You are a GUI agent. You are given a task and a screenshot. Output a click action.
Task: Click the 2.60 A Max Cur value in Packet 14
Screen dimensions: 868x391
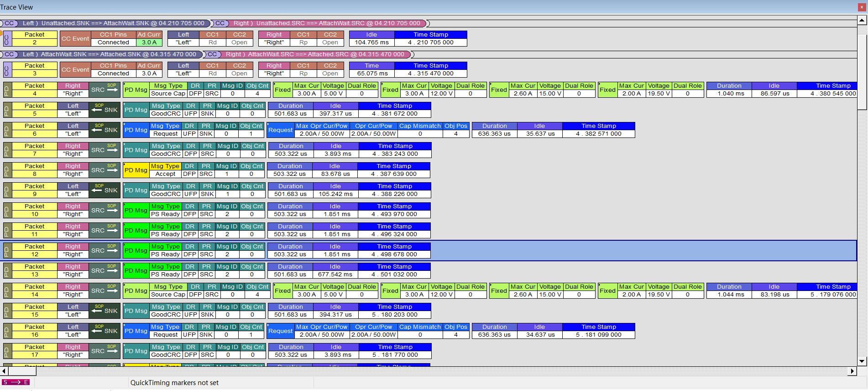pyautogui.click(x=523, y=295)
